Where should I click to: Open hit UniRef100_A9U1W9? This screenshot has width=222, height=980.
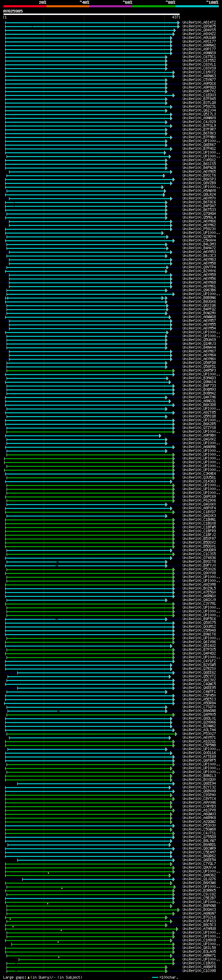[x=199, y=38]
